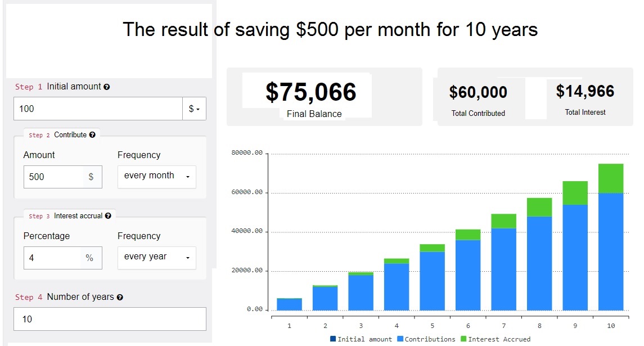The width and height of the screenshot is (644, 346).
Task: Expand interest frequency 'every year' dropdown
Action: click(156, 257)
